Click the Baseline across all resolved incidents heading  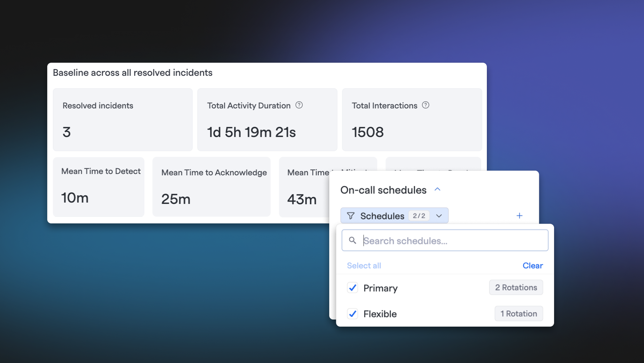133,73
